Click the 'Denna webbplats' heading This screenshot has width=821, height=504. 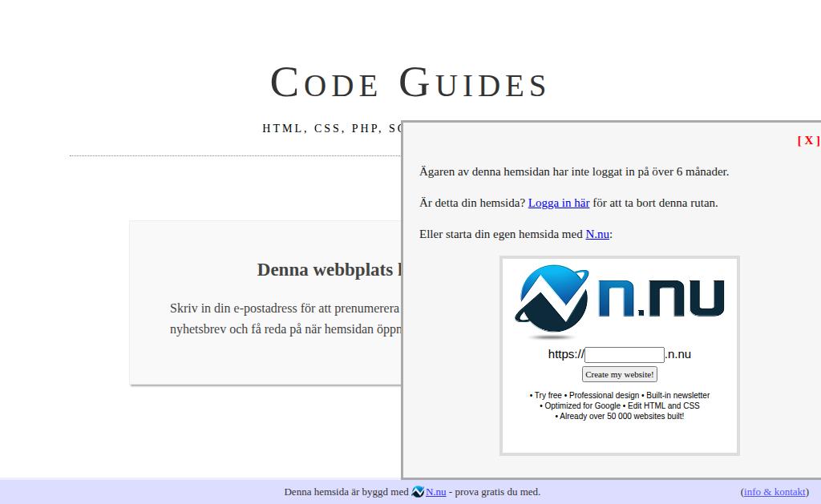click(x=330, y=269)
